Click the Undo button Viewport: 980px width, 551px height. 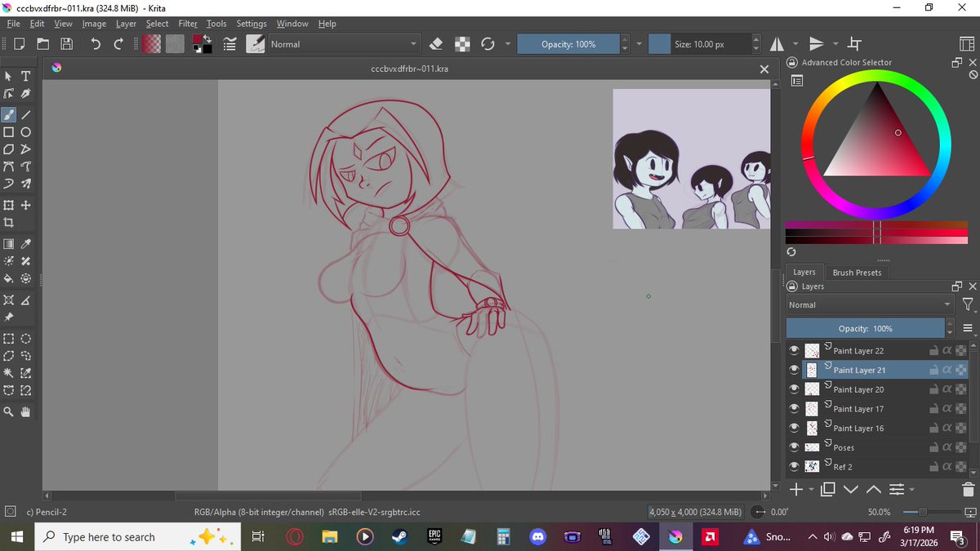pos(96,43)
